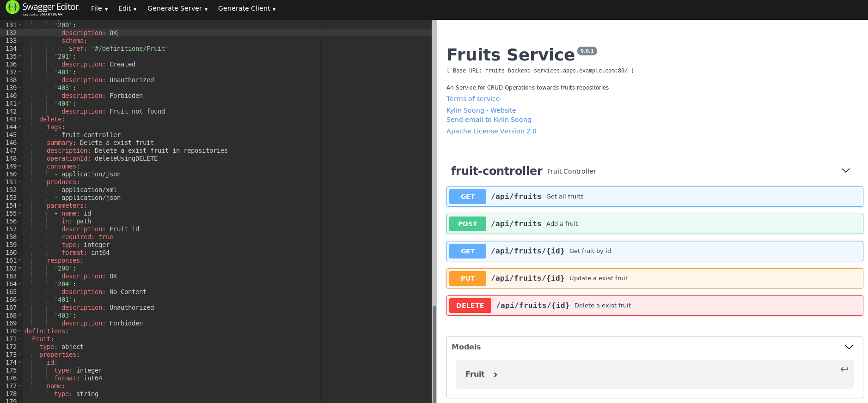Expand GET /api/fruits/{id} Get fruit by id
The height and width of the screenshot is (403, 868).
coord(654,251)
